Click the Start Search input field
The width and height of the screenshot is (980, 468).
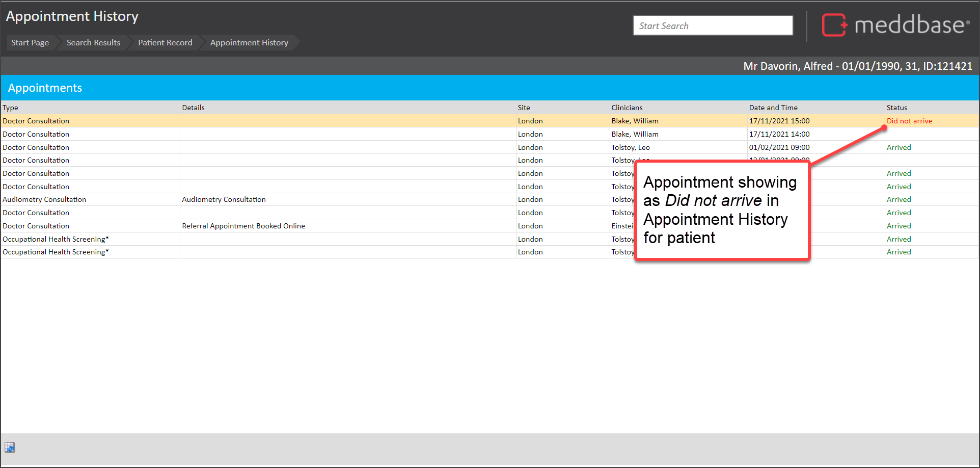[x=712, y=25]
